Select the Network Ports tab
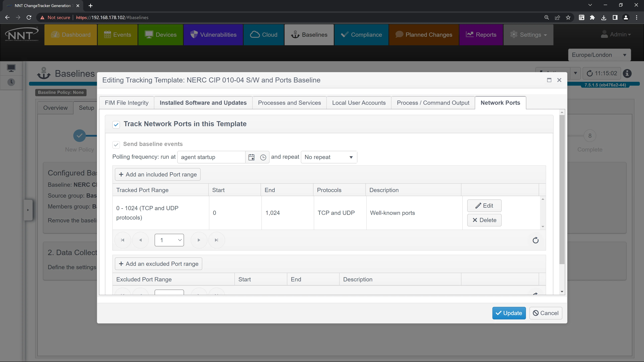Viewport: 644px width, 362px height. [500, 103]
